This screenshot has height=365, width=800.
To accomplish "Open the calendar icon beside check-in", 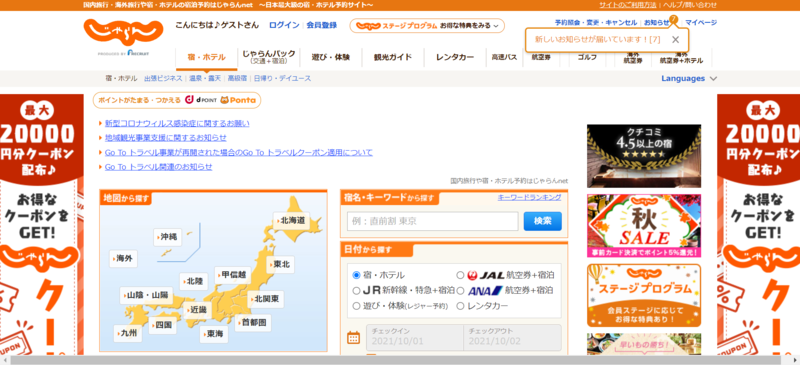I will pos(353,337).
